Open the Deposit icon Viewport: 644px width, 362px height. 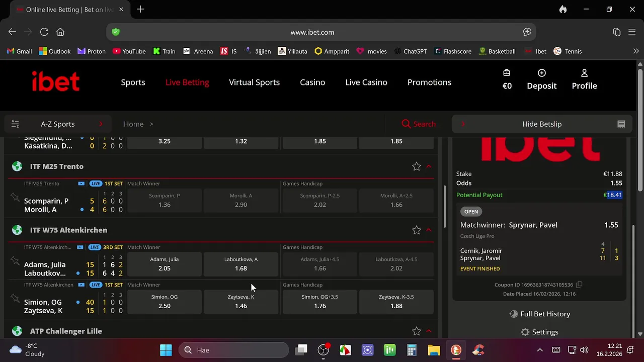click(x=542, y=73)
